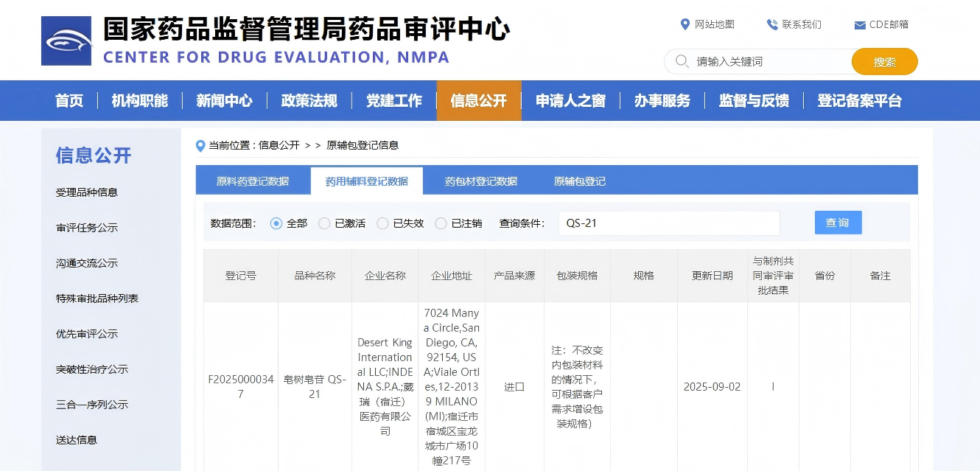Viewport: 980px width, 471px height.
Task: Click the 皂树皂苷 QS-21 product name cell
Action: (315, 387)
